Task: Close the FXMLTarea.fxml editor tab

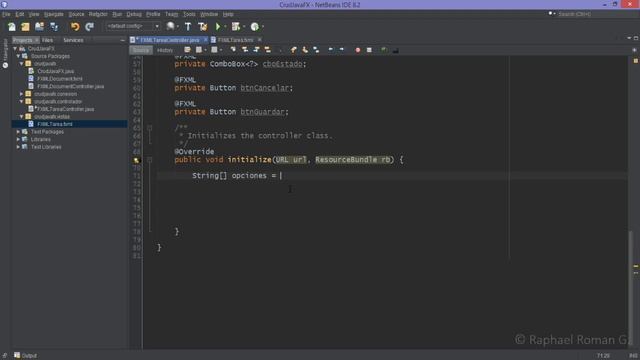Action: (260, 40)
